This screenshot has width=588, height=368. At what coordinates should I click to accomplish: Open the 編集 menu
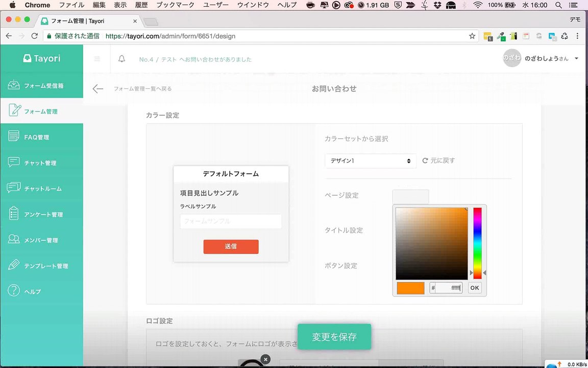99,5
